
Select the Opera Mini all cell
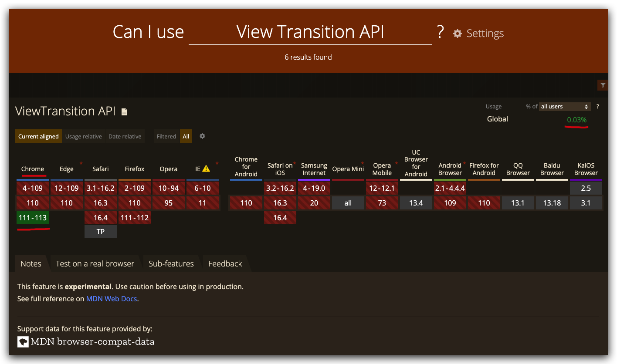348,203
